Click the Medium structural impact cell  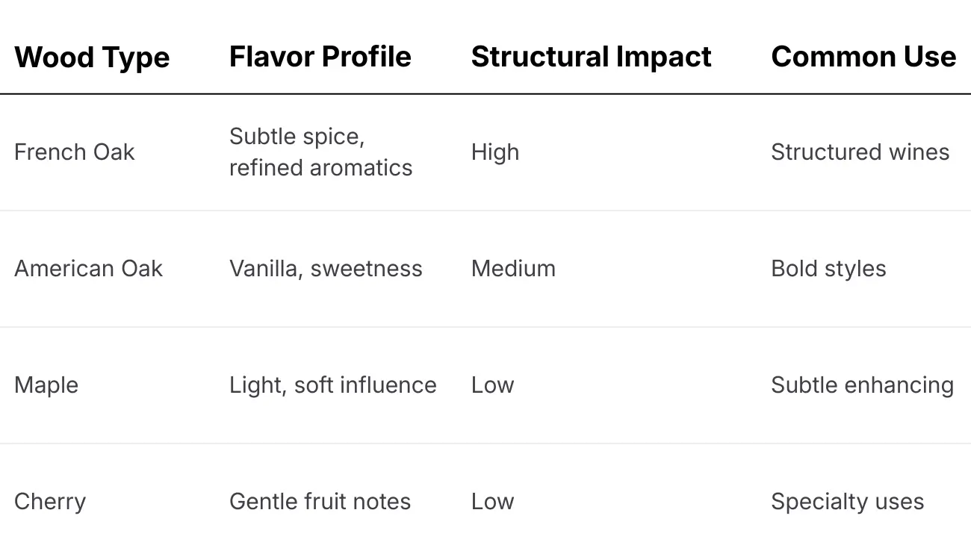(513, 269)
